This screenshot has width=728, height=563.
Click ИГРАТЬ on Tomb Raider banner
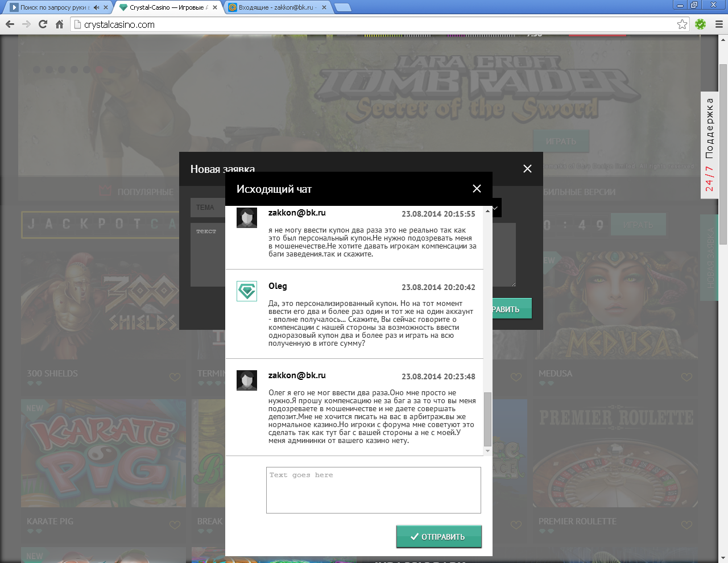tap(561, 141)
